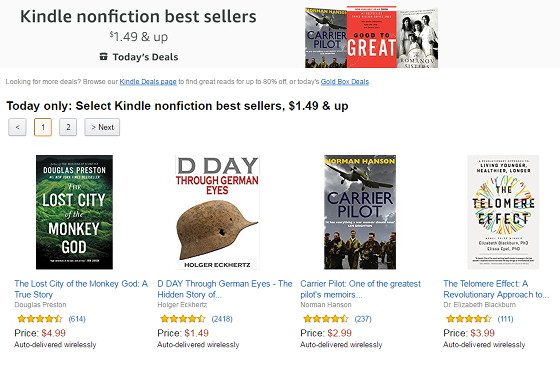This screenshot has height=369, width=560.
Task: Open The Telomere Effect title link
Action: (496, 289)
